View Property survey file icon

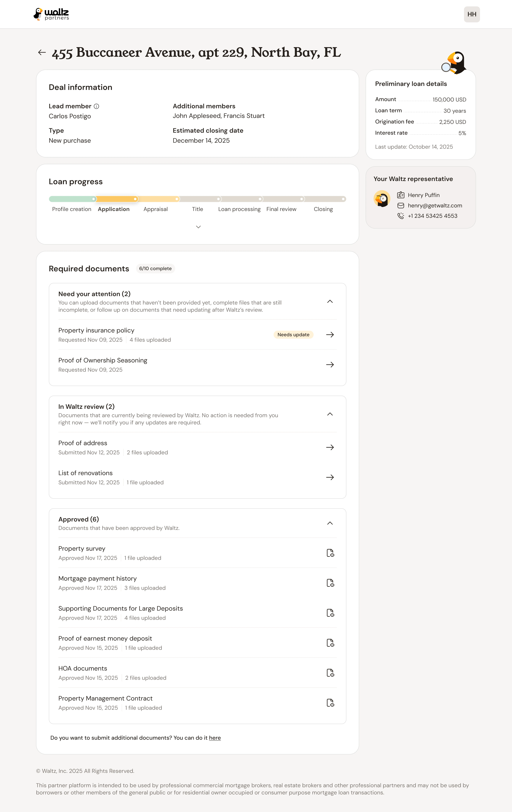point(330,553)
